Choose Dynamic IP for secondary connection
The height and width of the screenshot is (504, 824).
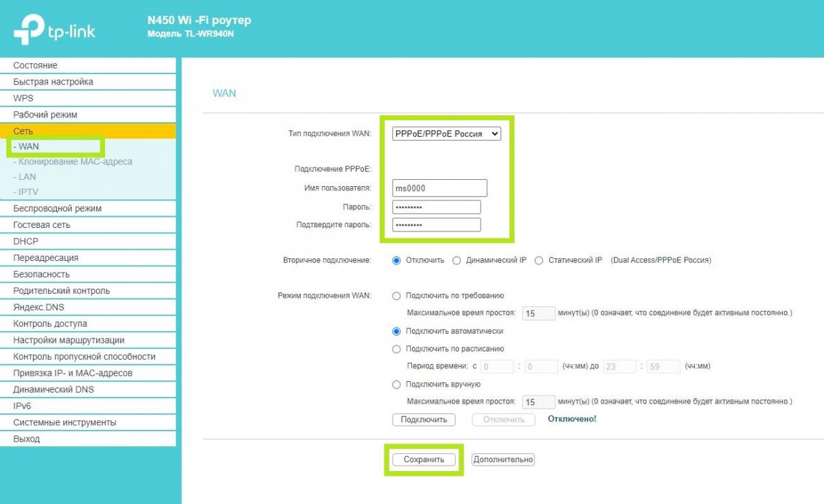click(457, 261)
